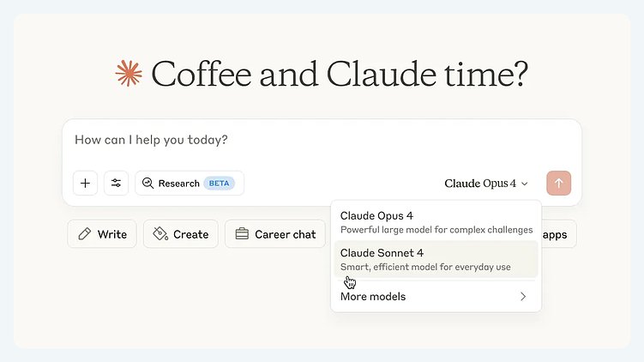Click the Create chip's palette icon

point(159,234)
